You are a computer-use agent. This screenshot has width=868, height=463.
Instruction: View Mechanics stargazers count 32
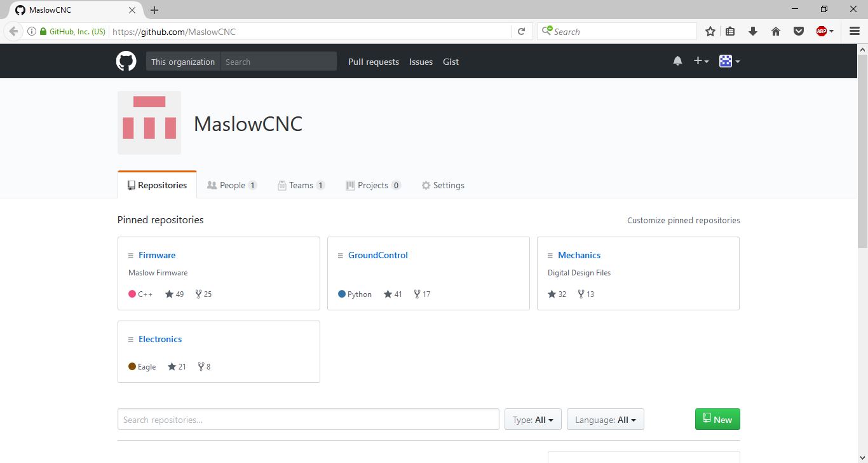(x=557, y=294)
